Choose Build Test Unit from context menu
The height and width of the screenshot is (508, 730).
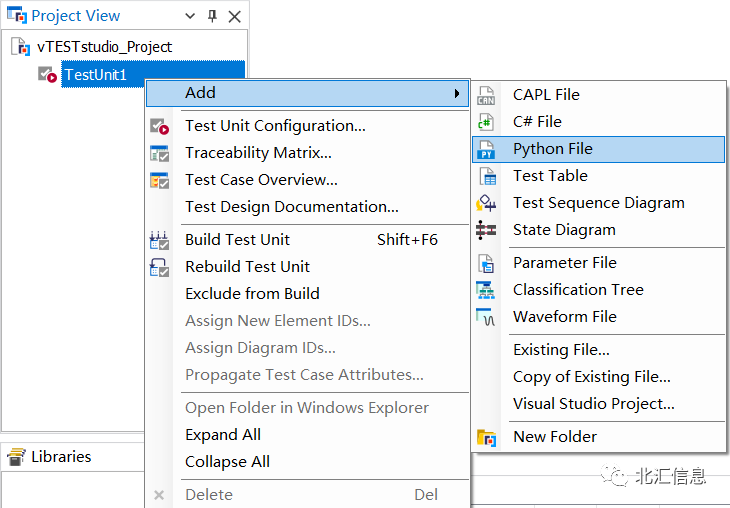pyautogui.click(x=238, y=240)
